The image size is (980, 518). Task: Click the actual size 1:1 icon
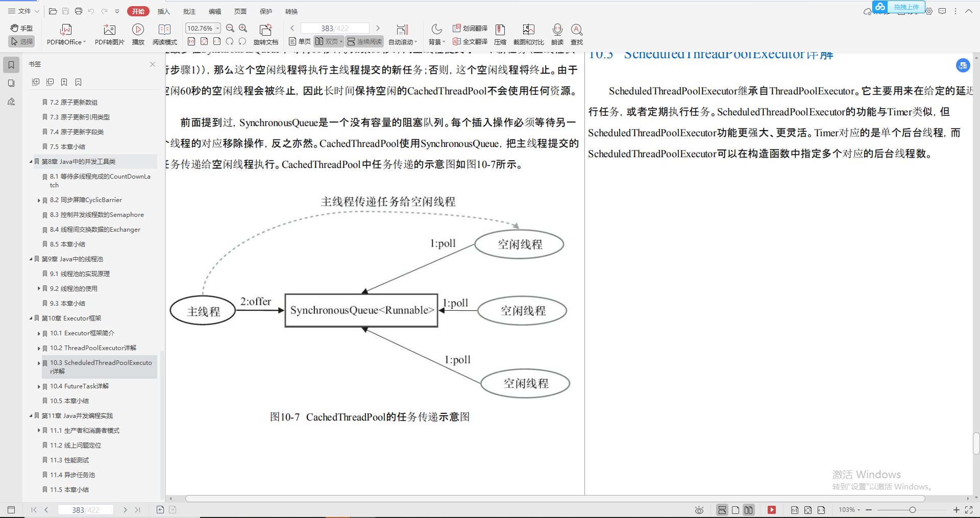coord(191,41)
